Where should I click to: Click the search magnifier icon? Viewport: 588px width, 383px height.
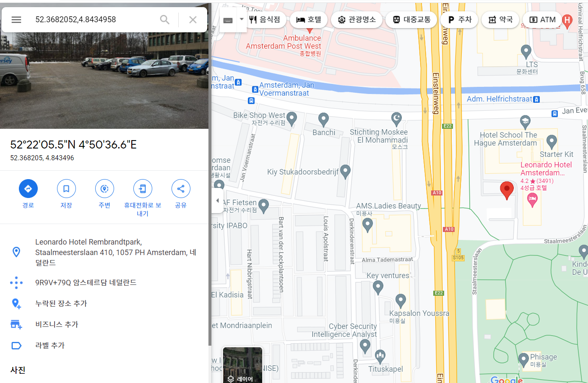pyautogui.click(x=165, y=20)
